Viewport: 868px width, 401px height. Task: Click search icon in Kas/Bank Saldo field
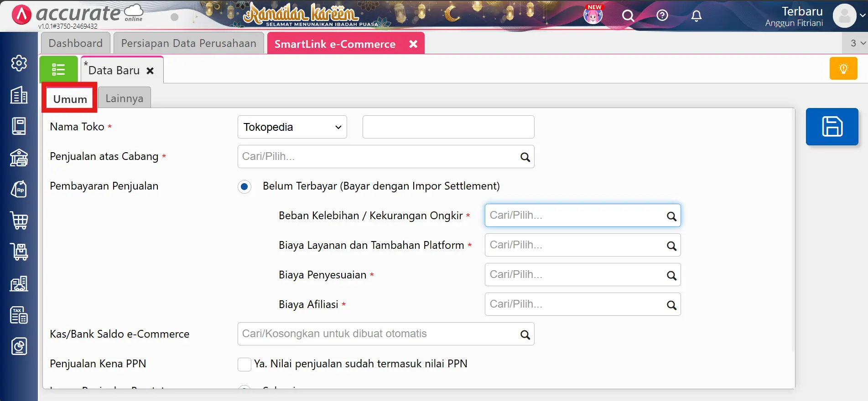pos(525,335)
